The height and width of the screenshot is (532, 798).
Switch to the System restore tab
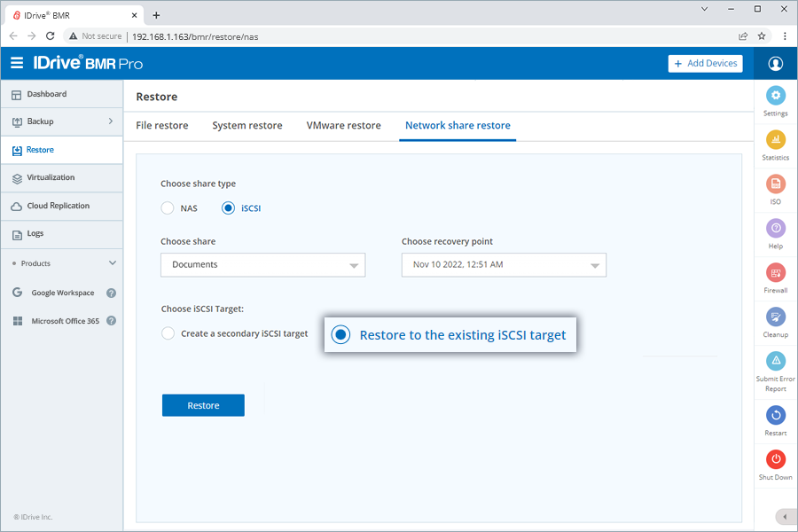[x=247, y=125]
